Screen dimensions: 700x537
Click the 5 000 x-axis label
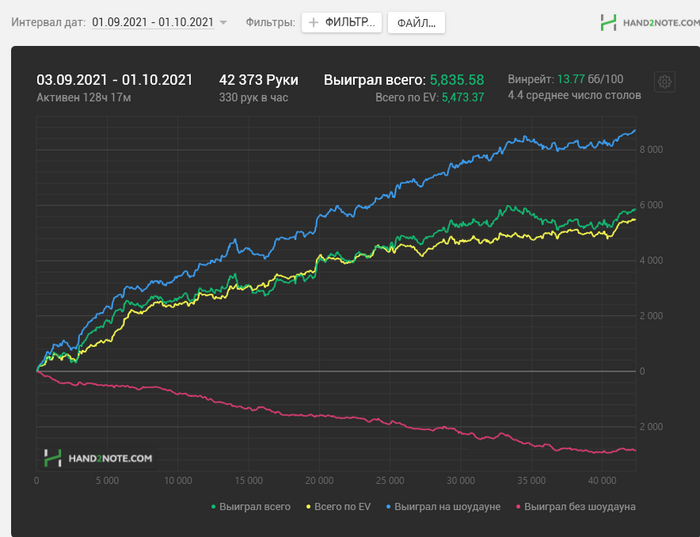(107, 481)
